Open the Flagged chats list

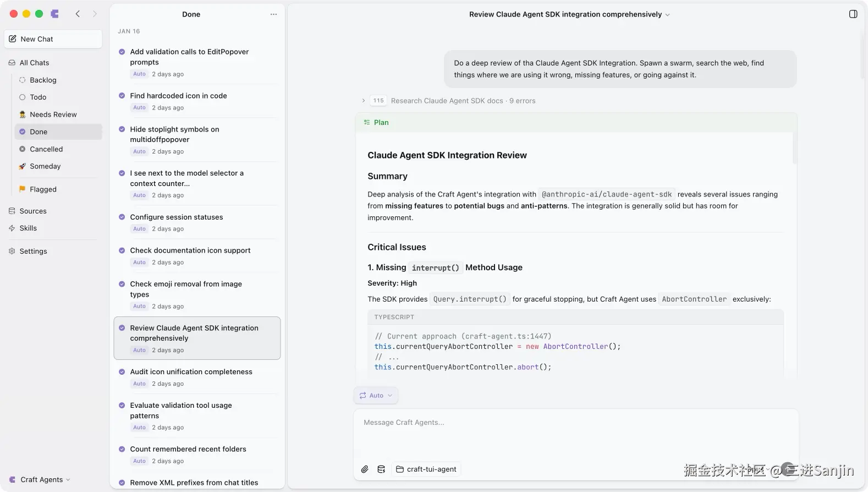tap(43, 189)
